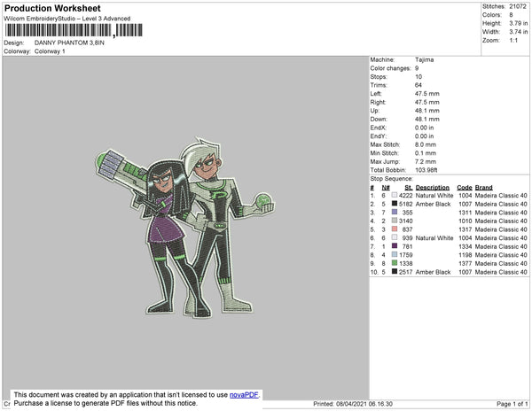Click stitch count '4222' in stop 1
The height and width of the screenshot is (411, 532).
pyautogui.click(x=406, y=196)
